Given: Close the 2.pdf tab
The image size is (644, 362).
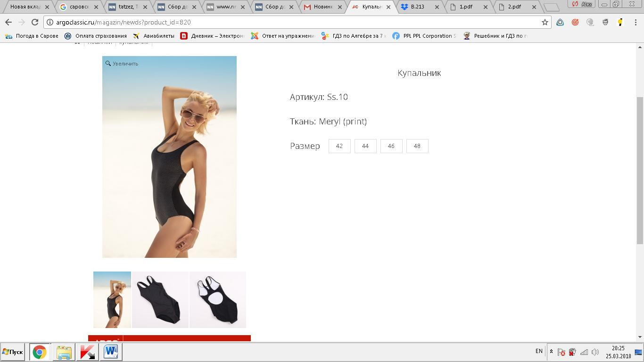Looking at the screenshot, I should click(534, 7).
